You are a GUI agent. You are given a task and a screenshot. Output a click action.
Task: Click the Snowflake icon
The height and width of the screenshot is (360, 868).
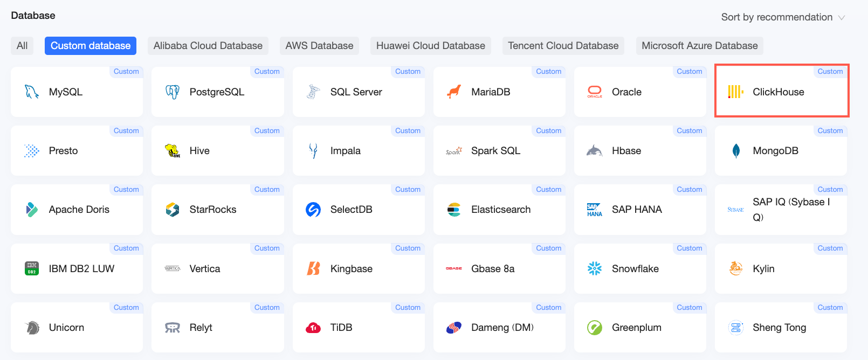[595, 268]
